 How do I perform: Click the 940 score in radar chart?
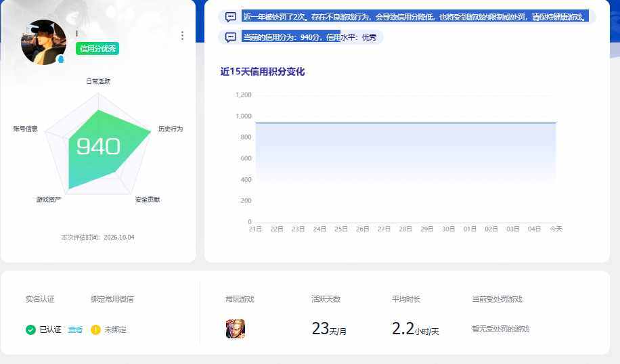pos(98,146)
